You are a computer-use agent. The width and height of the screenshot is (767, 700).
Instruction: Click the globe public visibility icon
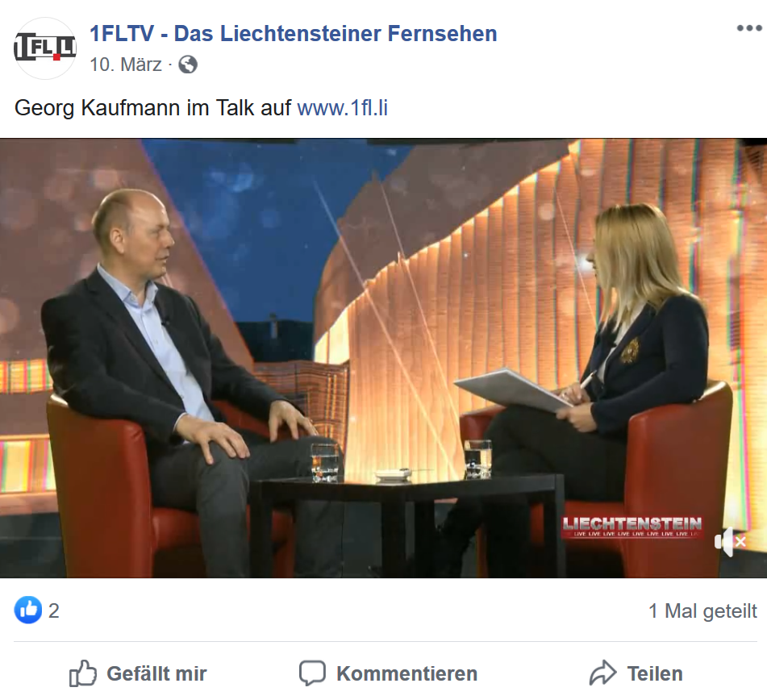click(x=187, y=65)
